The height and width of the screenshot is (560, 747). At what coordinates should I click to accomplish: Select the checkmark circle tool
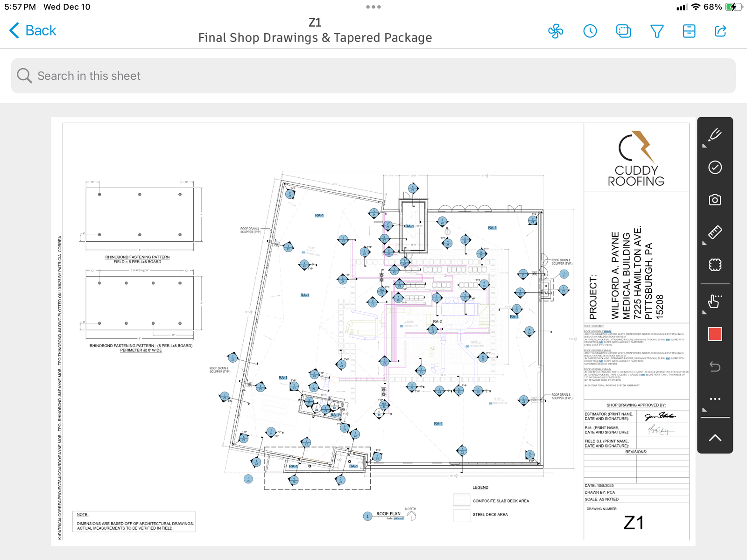tap(715, 168)
